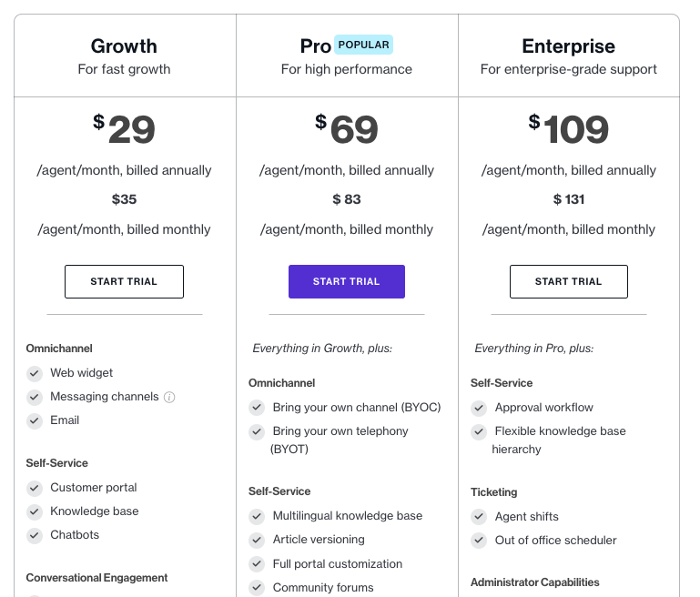Click Bring your own channel (BYOC) item
700x597 pixels.
click(x=357, y=408)
